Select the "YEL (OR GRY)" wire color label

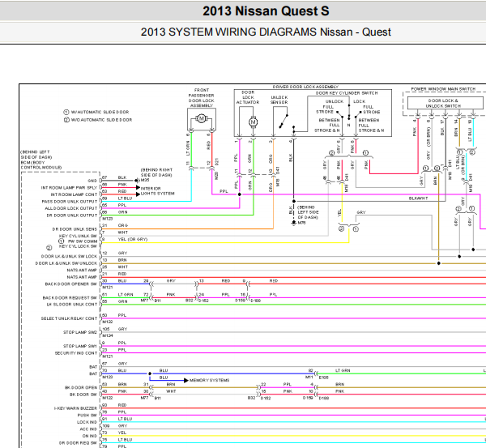133,239
